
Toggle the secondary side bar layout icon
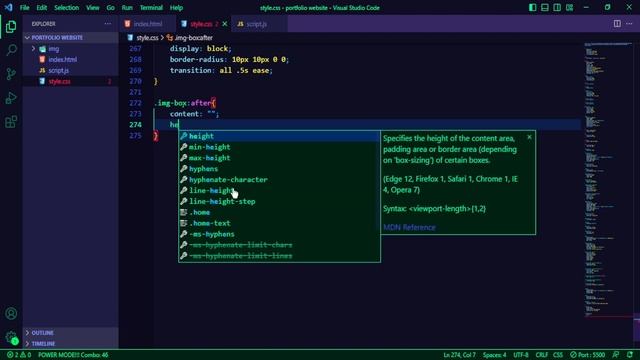click(x=557, y=7)
